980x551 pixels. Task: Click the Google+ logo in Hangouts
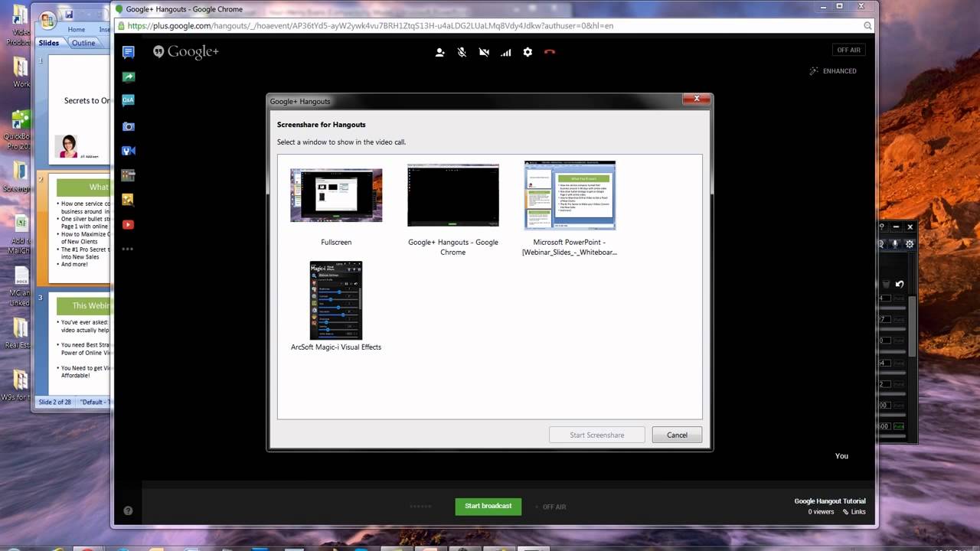point(186,52)
